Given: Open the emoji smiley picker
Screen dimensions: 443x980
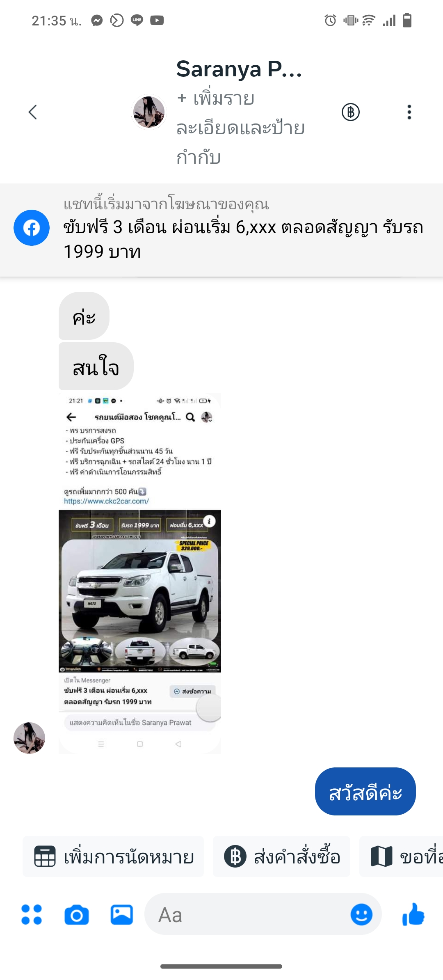Looking at the screenshot, I should [361, 915].
